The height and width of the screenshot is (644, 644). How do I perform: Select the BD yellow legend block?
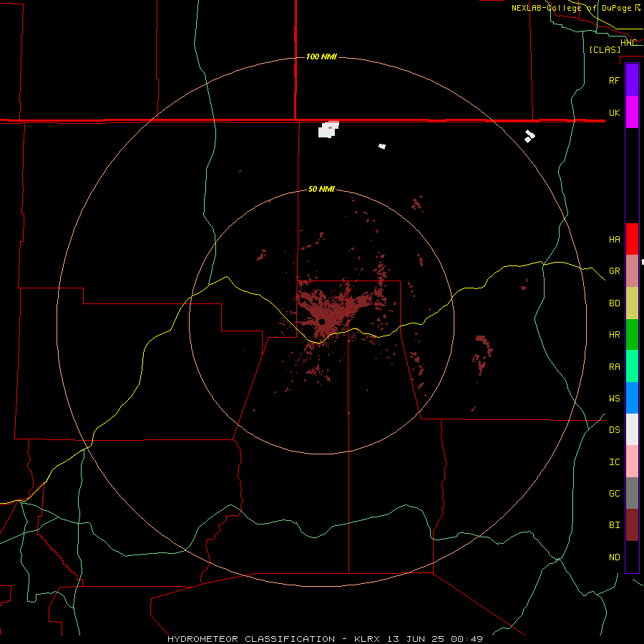pyautogui.click(x=632, y=303)
